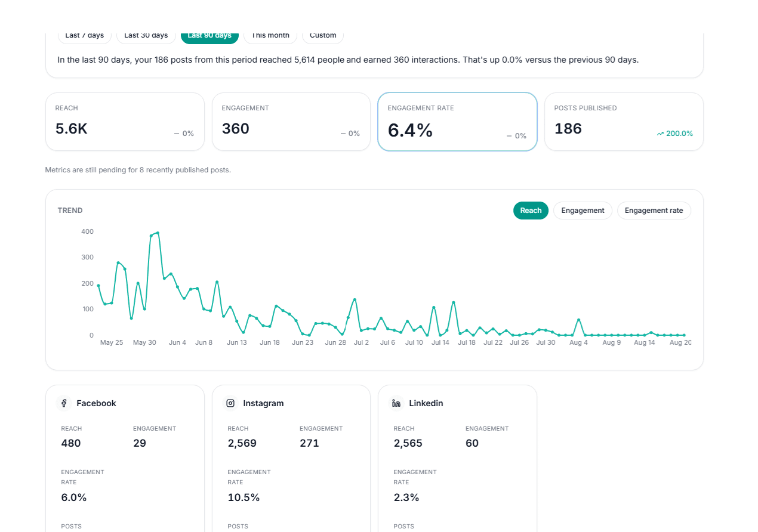Click Instagram engagement value 271
This screenshot has width=758, height=532.
[309, 443]
